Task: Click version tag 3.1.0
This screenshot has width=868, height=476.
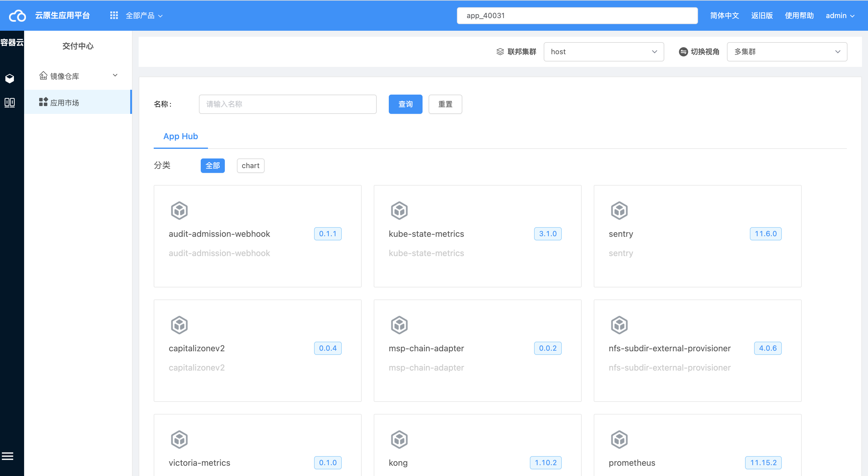Action: point(548,234)
